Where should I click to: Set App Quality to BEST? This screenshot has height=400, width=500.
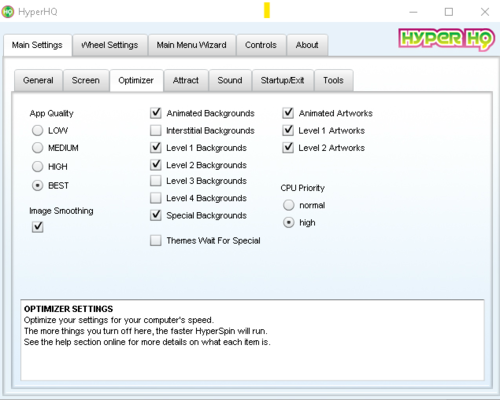coord(38,185)
